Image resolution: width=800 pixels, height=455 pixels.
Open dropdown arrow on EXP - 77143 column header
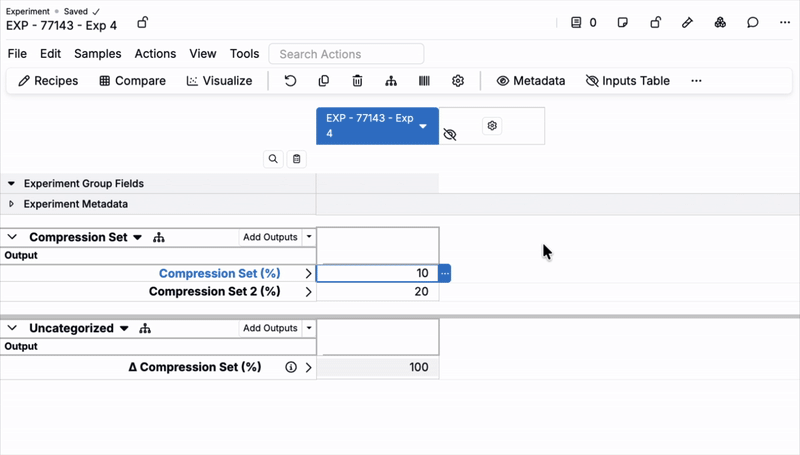click(x=422, y=126)
